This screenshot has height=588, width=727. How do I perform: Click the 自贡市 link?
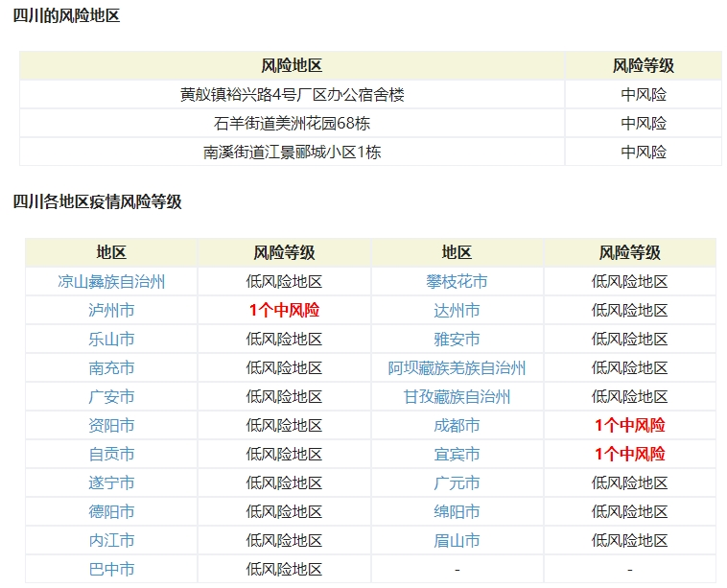[x=111, y=455]
